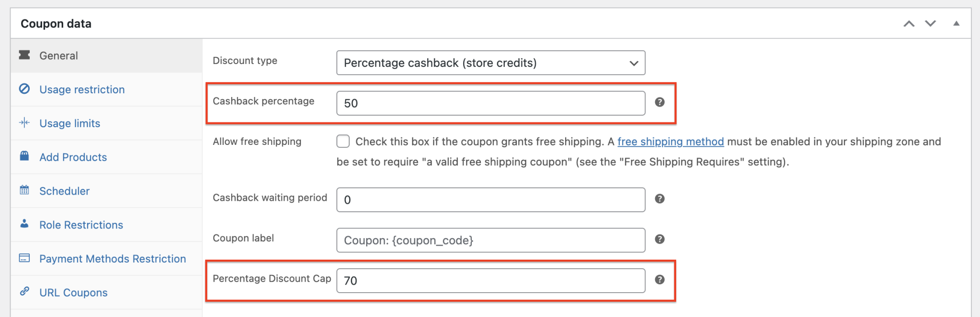Open the Discount type dropdown

coord(490,63)
